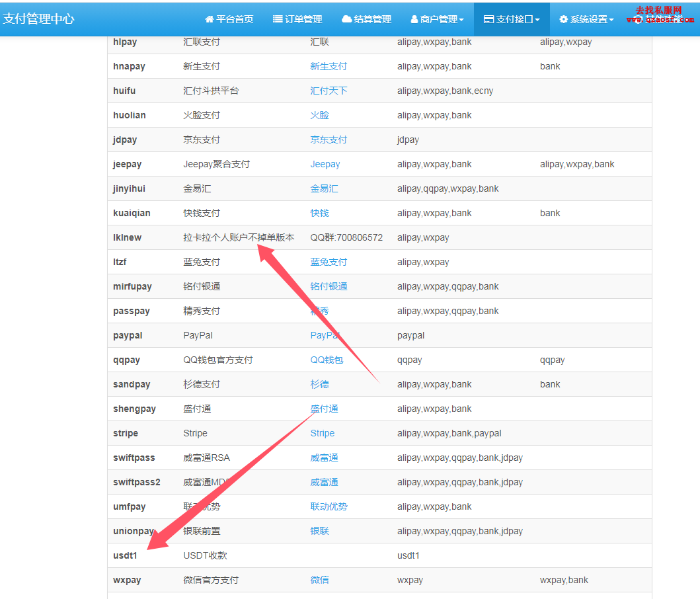Select the hlpay plugin name

[125, 42]
